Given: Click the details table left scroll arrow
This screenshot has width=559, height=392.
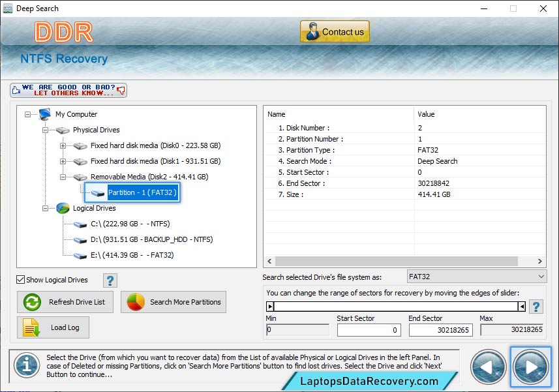Looking at the screenshot, I should pos(269,261).
